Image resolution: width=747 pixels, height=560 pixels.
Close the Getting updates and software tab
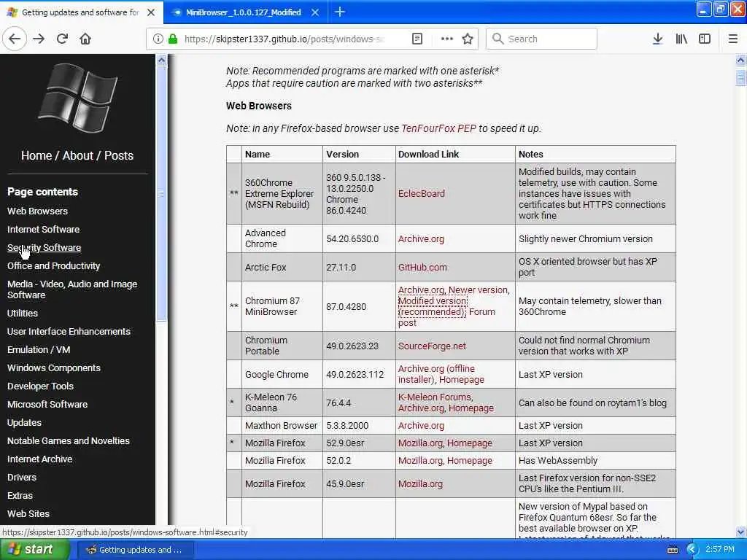coord(151,12)
